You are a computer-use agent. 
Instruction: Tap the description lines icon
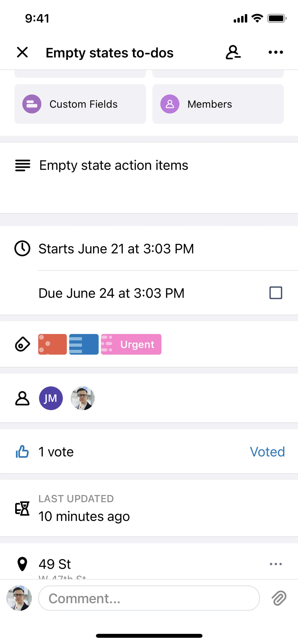(x=23, y=165)
